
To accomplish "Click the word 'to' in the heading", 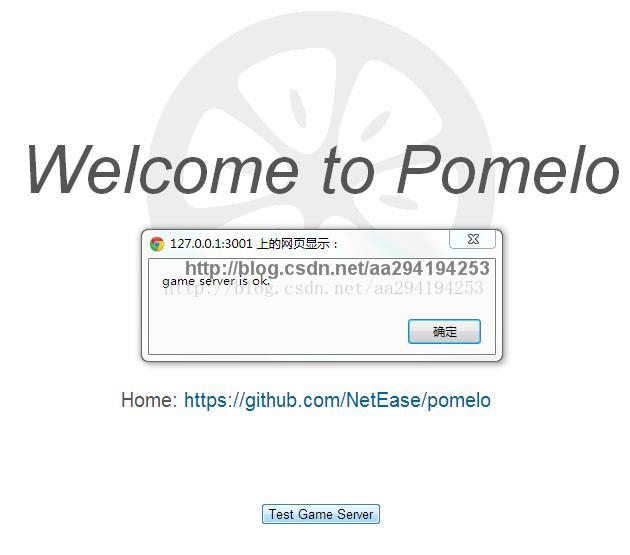I will (348, 172).
